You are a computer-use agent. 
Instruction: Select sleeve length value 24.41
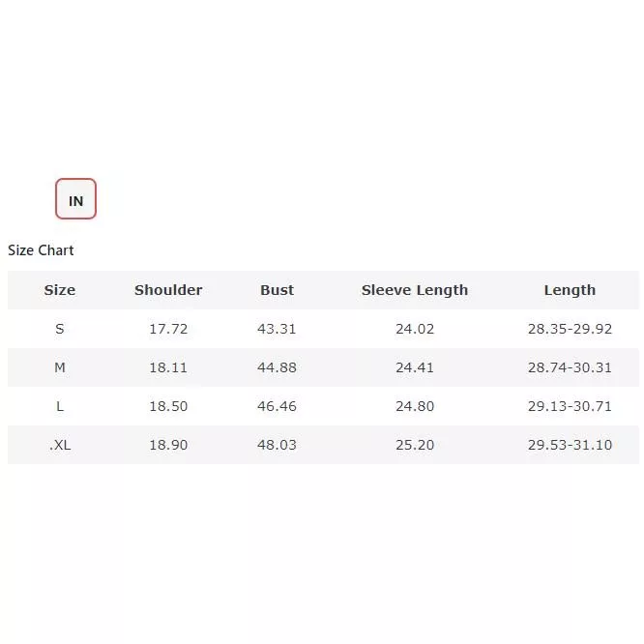(x=415, y=367)
